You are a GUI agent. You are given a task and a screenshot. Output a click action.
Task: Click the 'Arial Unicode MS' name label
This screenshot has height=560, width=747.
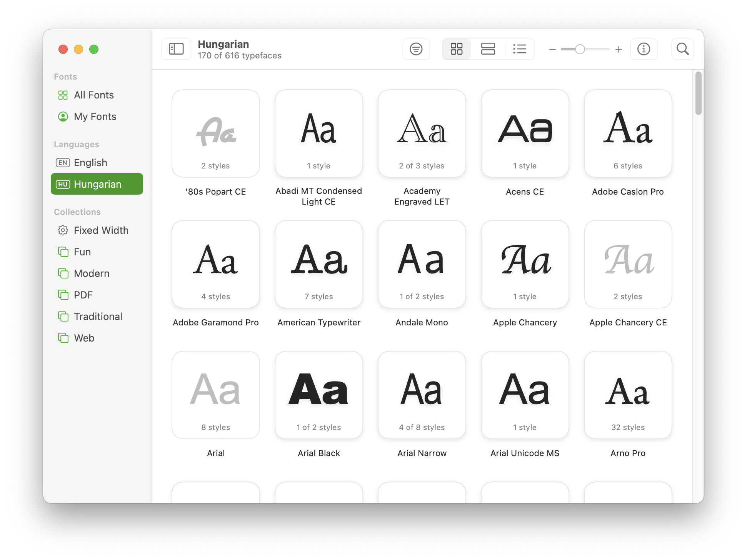525,453
